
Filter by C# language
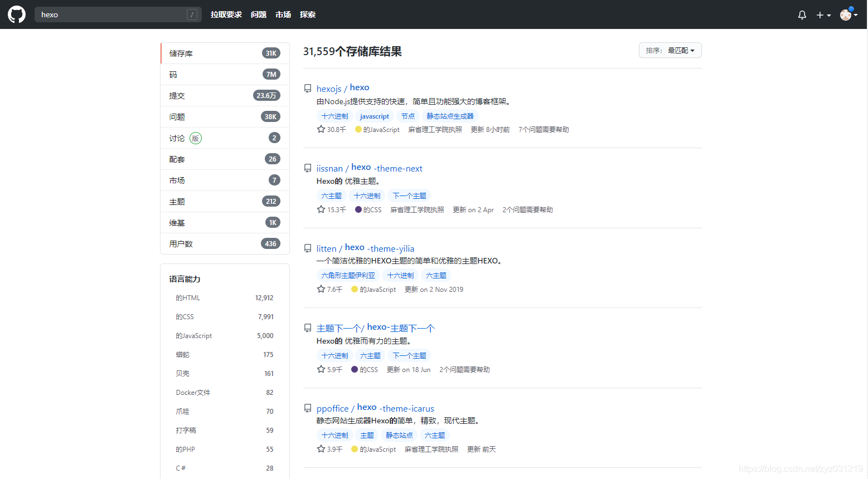tap(225, 468)
